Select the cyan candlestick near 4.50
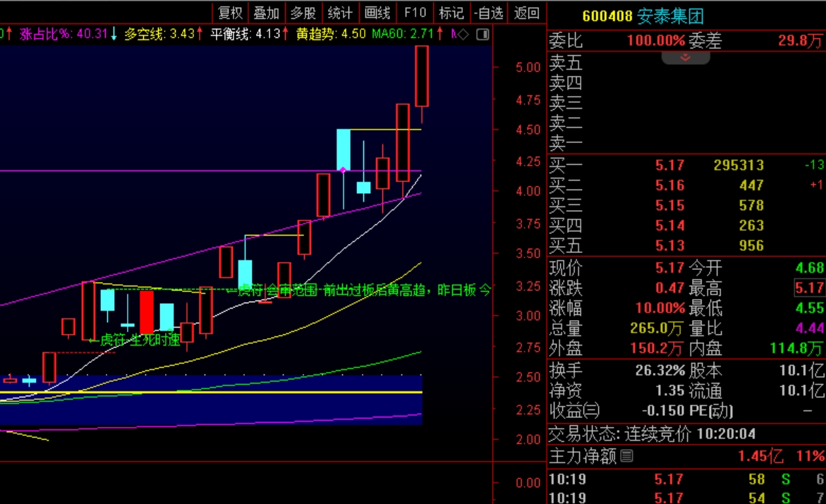The image size is (826, 504). click(x=344, y=149)
